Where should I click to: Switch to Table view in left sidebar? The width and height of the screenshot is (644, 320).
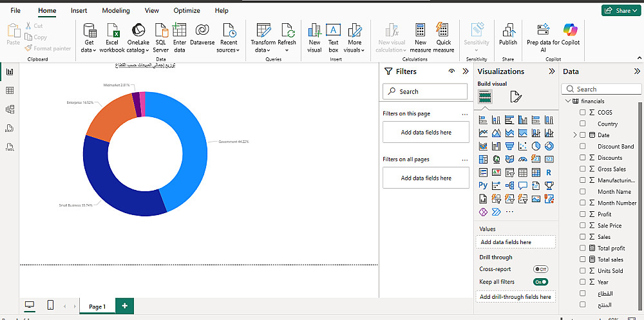click(x=10, y=91)
